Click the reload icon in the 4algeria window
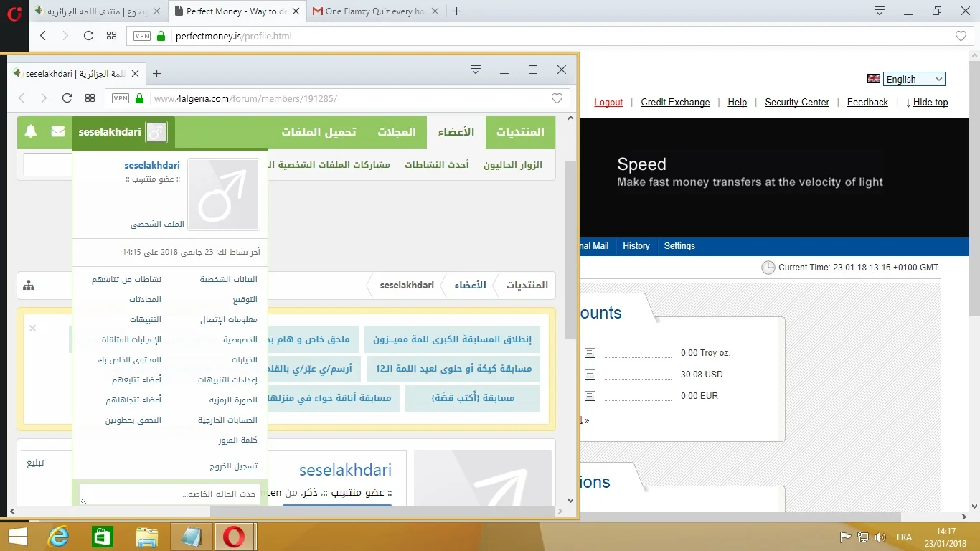This screenshot has height=551, width=980. (67, 98)
